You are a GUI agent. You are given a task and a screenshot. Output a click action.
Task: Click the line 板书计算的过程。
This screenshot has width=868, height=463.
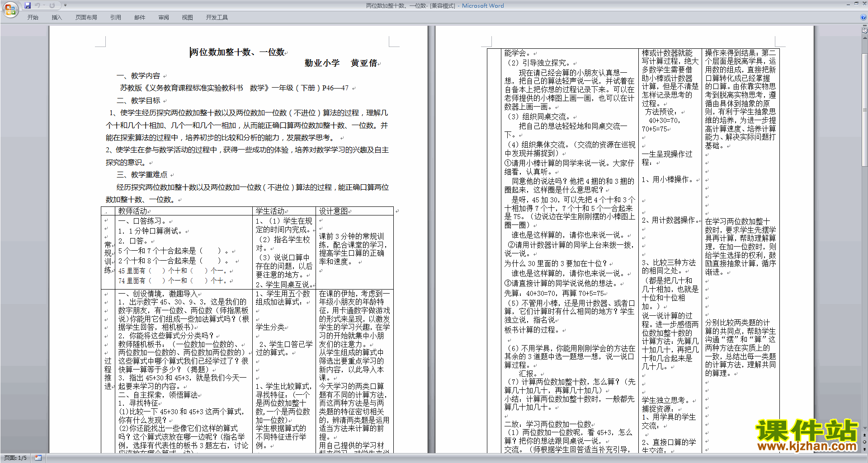pyautogui.click(x=533, y=330)
